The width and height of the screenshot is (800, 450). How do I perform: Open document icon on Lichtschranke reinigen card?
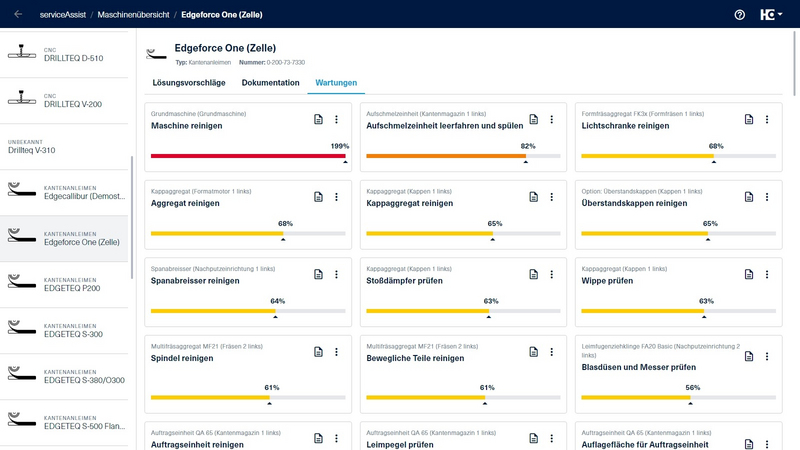tap(750, 120)
